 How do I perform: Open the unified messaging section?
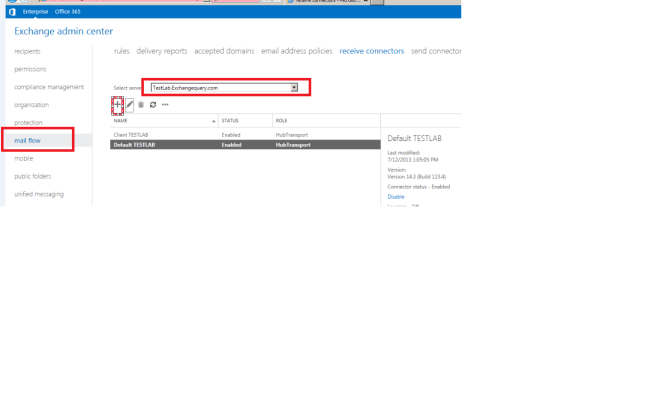click(39, 194)
